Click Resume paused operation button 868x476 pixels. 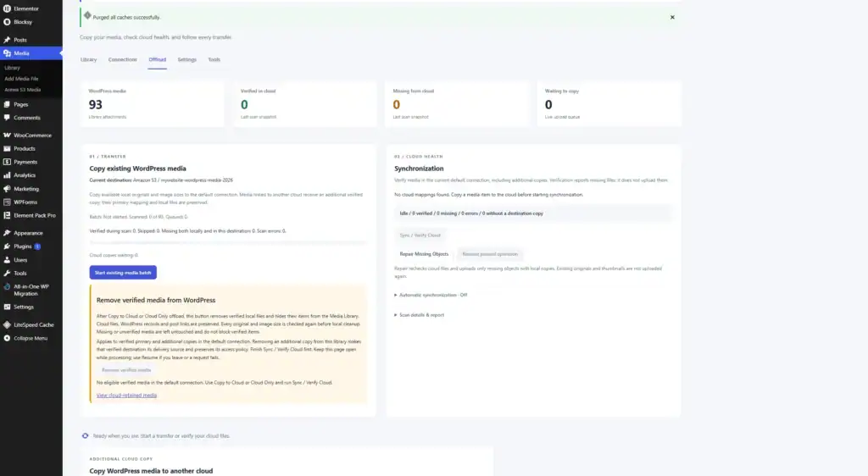tap(490, 254)
